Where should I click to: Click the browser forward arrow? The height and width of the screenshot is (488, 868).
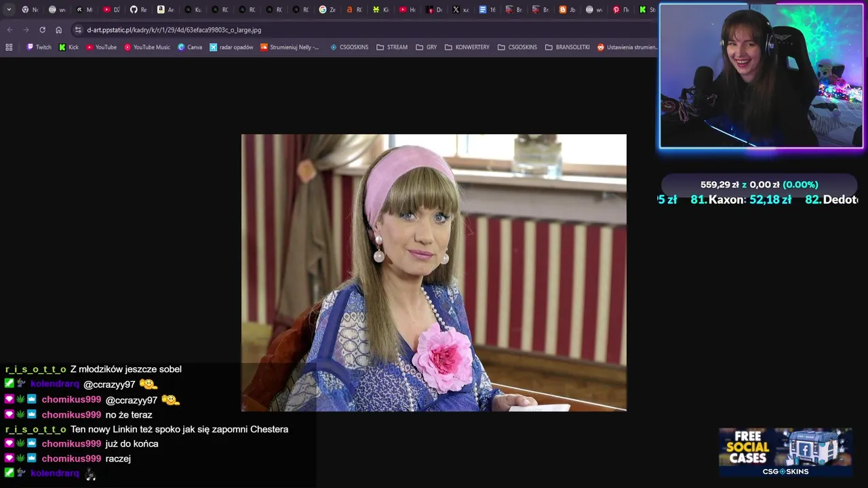tap(26, 30)
